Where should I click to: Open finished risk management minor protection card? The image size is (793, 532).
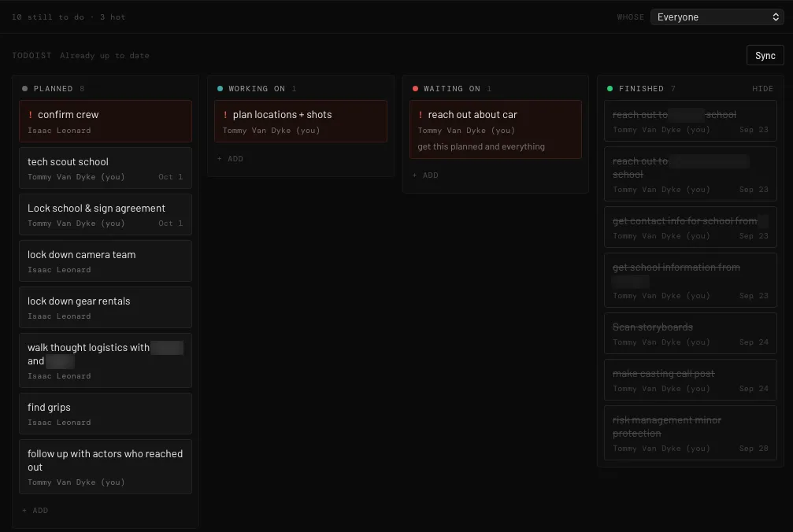pos(691,433)
